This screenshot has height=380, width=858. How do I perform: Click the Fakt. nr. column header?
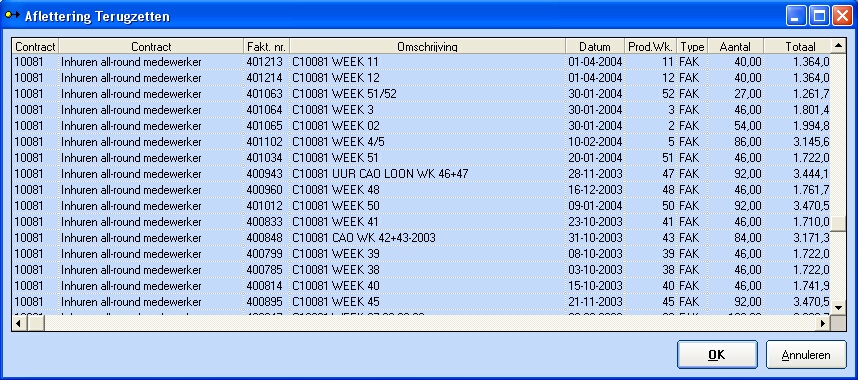click(x=266, y=47)
